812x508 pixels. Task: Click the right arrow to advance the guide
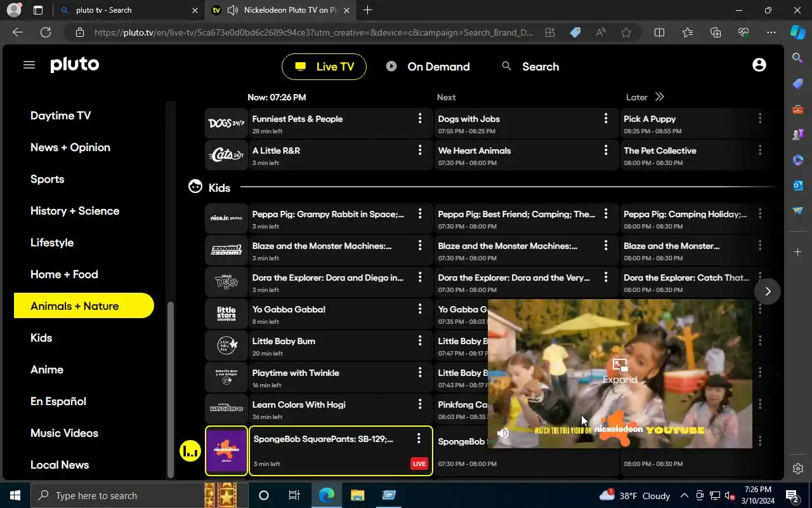768,291
